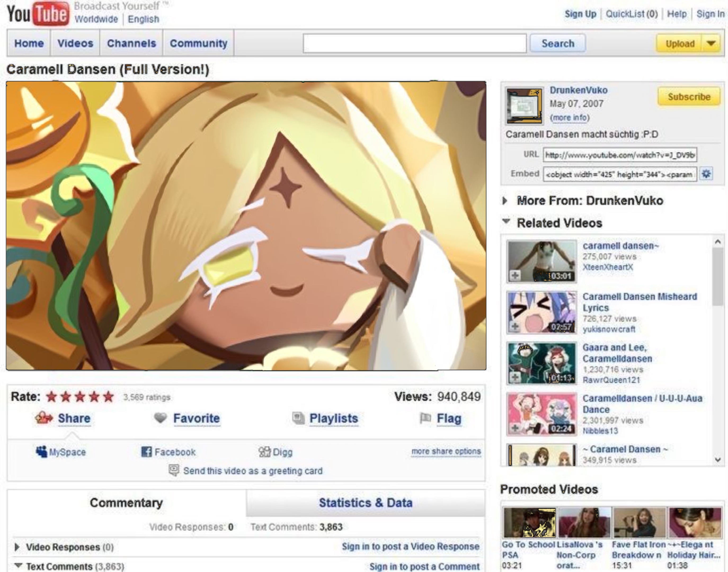
Task: Add U-U-U-Aua Dance video to QuickList
Action: pos(515,428)
